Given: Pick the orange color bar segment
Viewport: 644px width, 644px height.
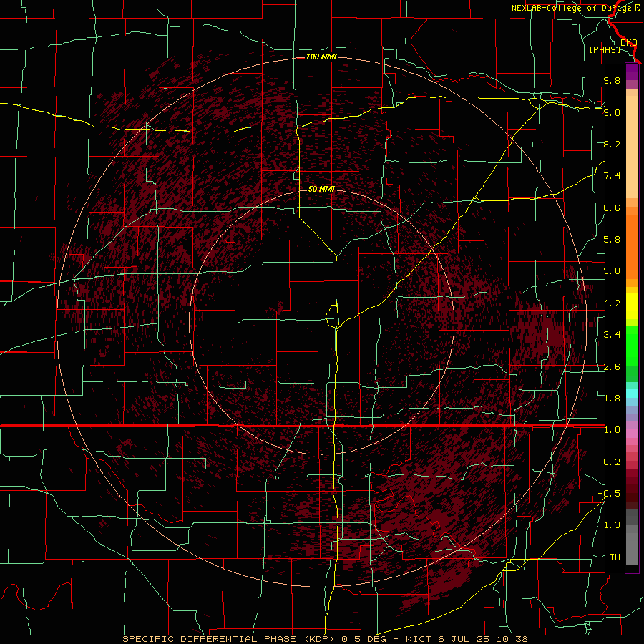Looking at the screenshot, I should [x=632, y=246].
